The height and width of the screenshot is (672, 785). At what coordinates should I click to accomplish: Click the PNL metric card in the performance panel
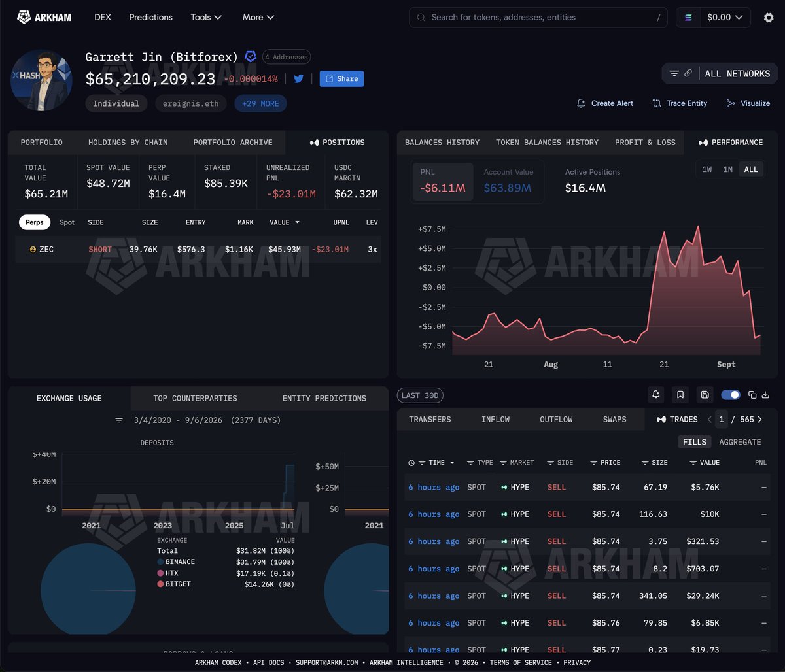[x=443, y=182]
